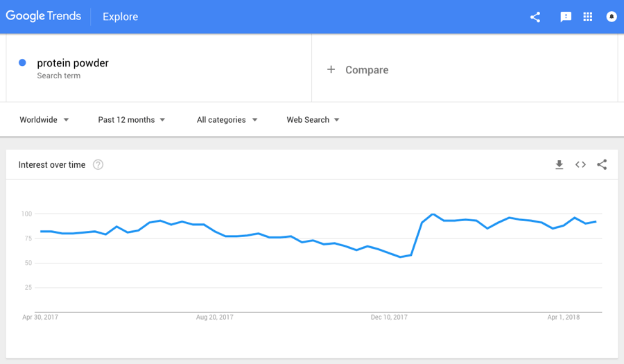Expand the Worldwide region dropdown
This screenshot has width=624, height=364.
[x=44, y=120]
